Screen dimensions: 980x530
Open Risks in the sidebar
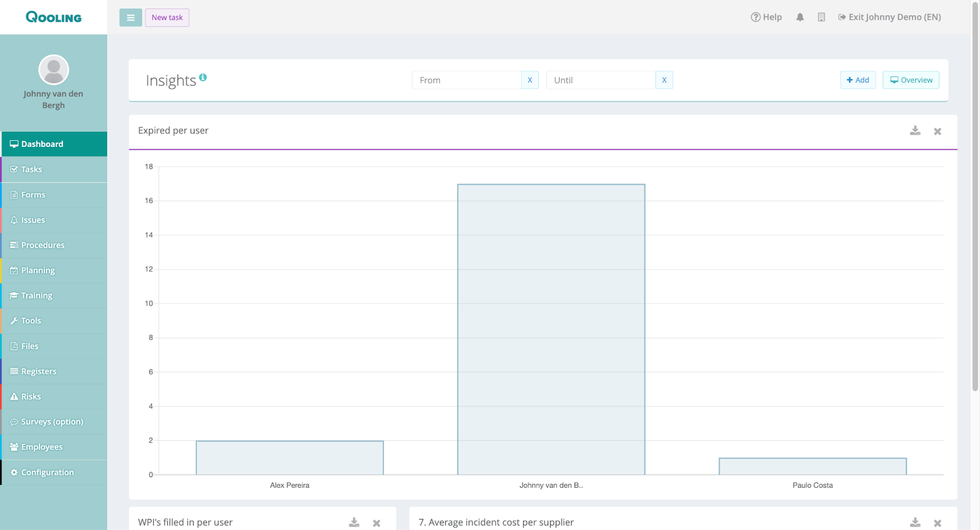pyautogui.click(x=54, y=397)
